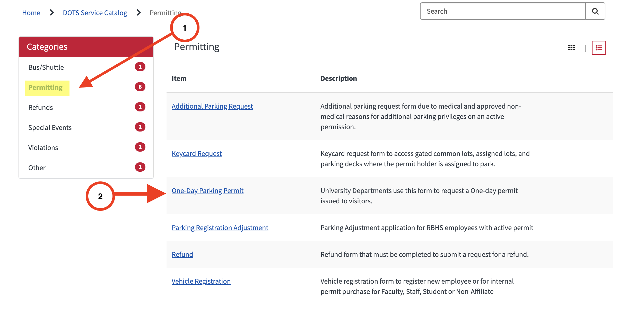Screen dimensions: 644x332
Task: Select Special Events category
Action: point(50,128)
